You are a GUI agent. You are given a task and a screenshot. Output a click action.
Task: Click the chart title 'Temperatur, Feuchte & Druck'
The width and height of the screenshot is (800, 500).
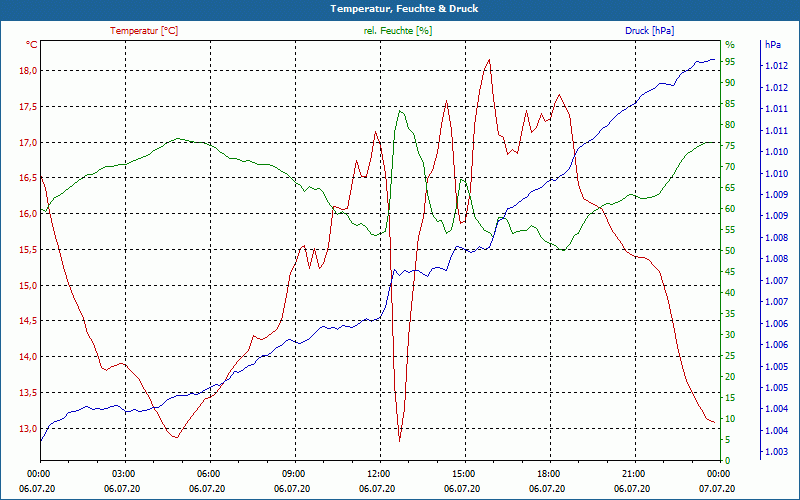404,9
